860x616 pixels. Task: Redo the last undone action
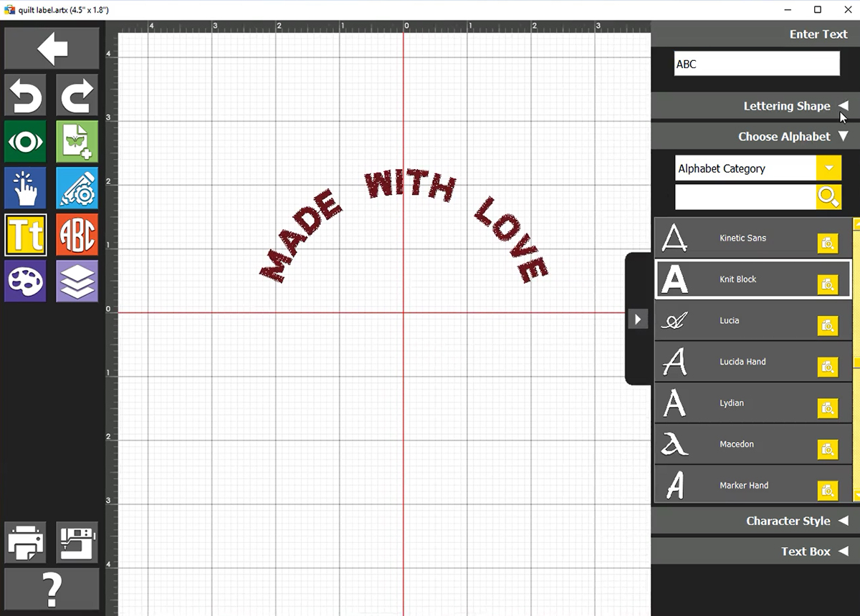coord(77,95)
